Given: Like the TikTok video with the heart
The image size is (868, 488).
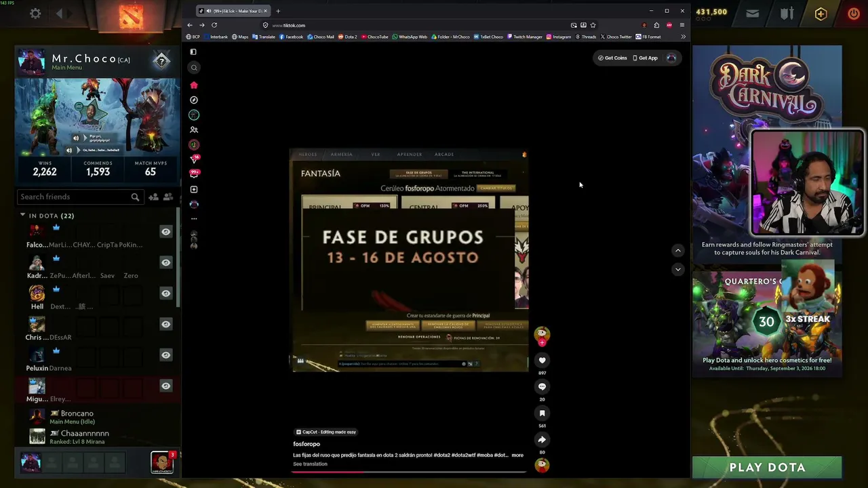Looking at the screenshot, I should coord(542,360).
